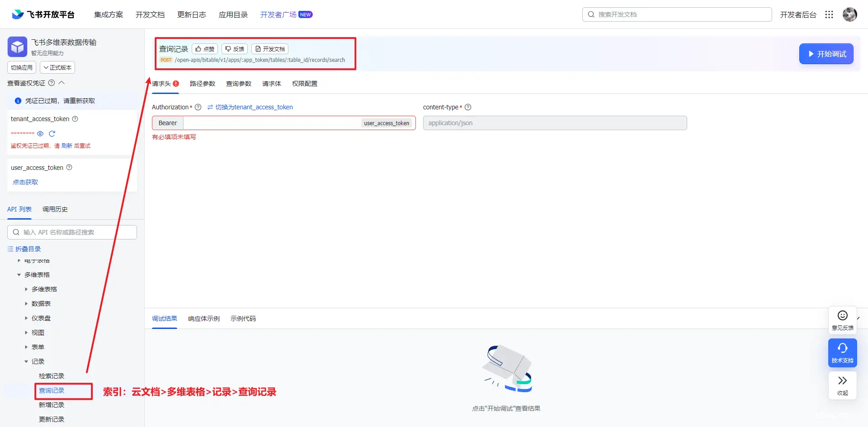
Task: Open 开发者广场 NEW in navigation
Action: pyautogui.click(x=286, y=14)
